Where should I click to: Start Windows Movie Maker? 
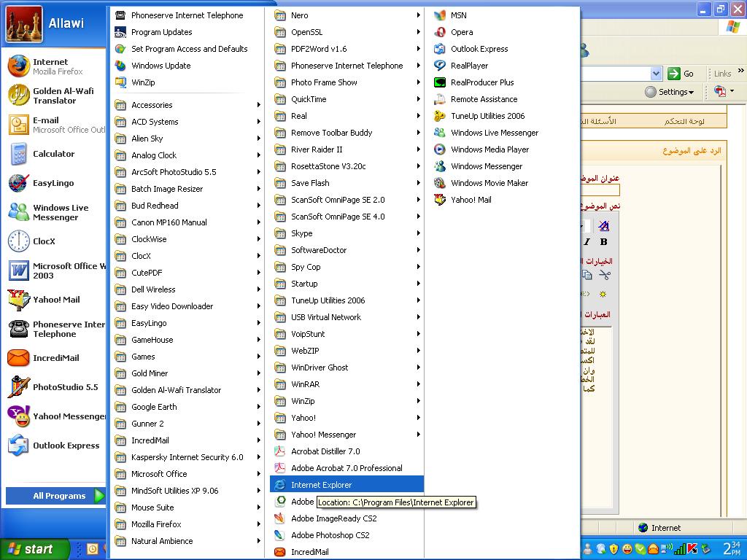point(489,183)
